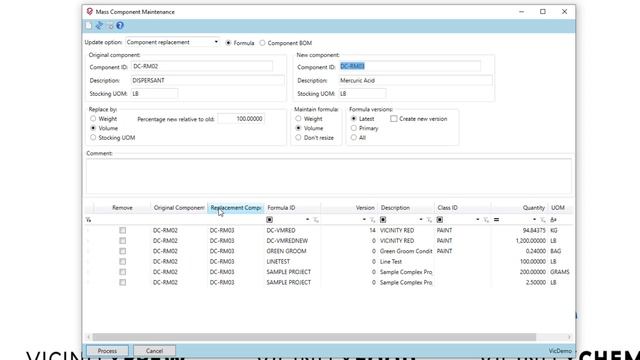Clear the Quantity column filter icon
The height and width of the screenshot is (360, 640).
543,220
